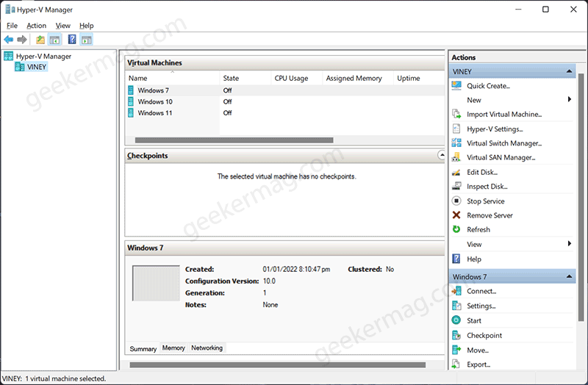The height and width of the screenshot is (385, 588).
Task: Click the Refresh action text
Action: 478,229
